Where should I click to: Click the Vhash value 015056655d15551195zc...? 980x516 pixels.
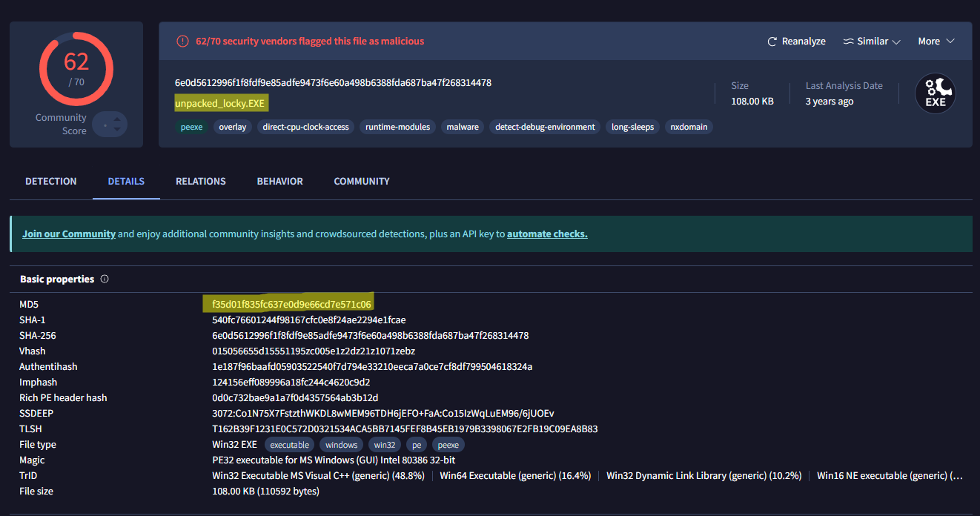[313, 351]
